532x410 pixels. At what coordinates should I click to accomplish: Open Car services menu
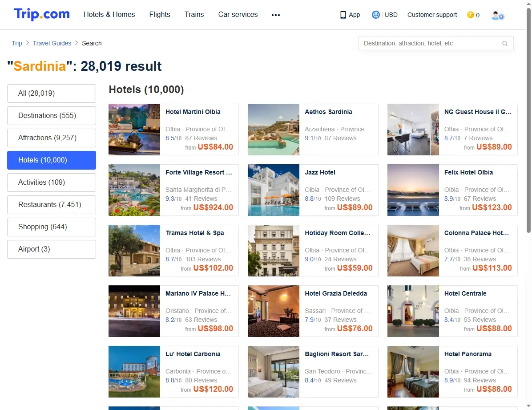tap(238, 14)
